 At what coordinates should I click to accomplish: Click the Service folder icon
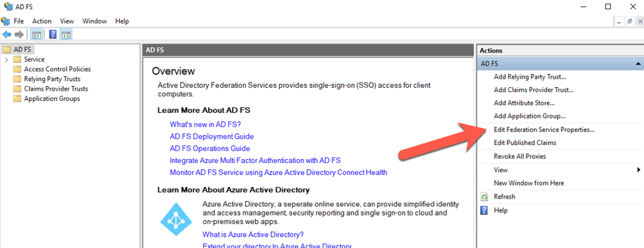[x=17, y=59]
